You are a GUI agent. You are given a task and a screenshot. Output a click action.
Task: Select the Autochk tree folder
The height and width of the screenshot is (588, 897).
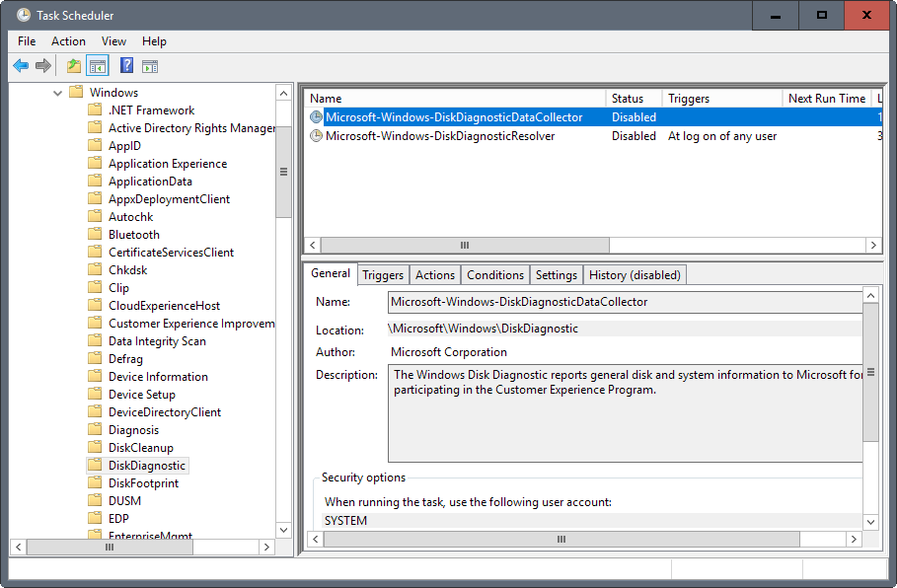tap(131, 217)
